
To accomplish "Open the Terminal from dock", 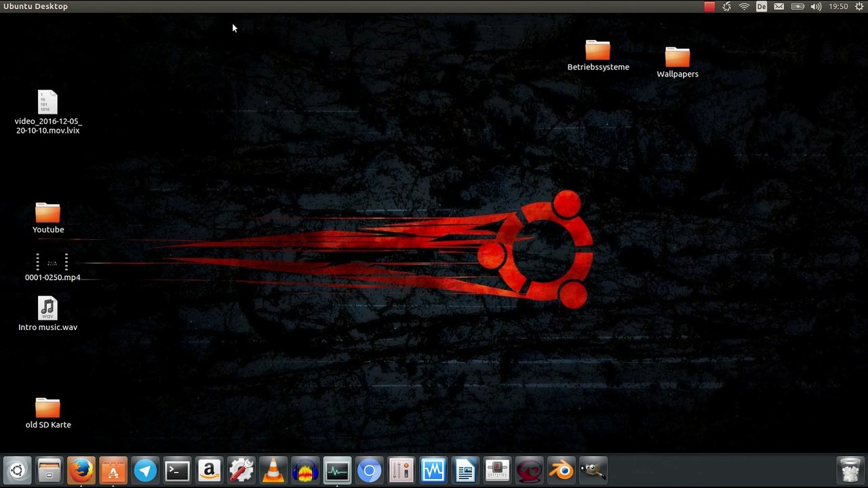I will click(x=177, y=470).
